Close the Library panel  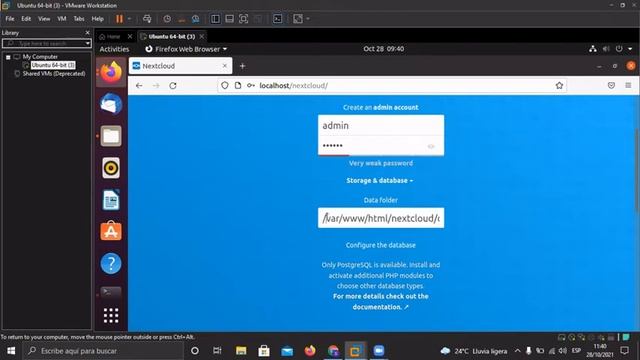pyautogui.click(x=87, y=33)
